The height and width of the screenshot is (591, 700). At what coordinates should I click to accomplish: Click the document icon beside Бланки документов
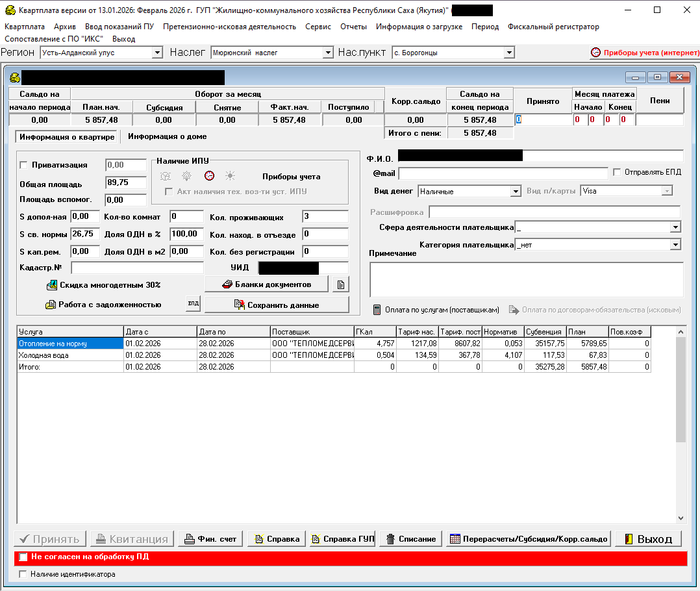point(341,284)
